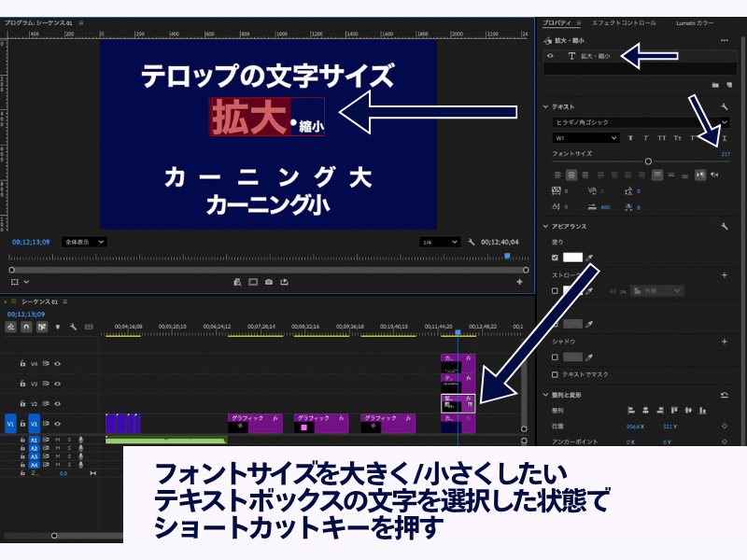This screenshot has width=747, height=560.
Task: Open the 全体表示 zoom level dropdown
Action: (84, 242)
